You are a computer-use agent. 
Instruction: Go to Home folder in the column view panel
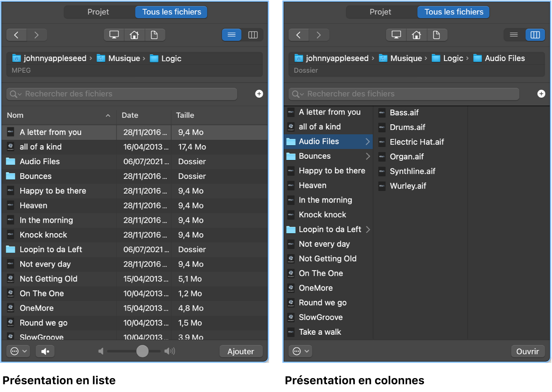[416, 35]
